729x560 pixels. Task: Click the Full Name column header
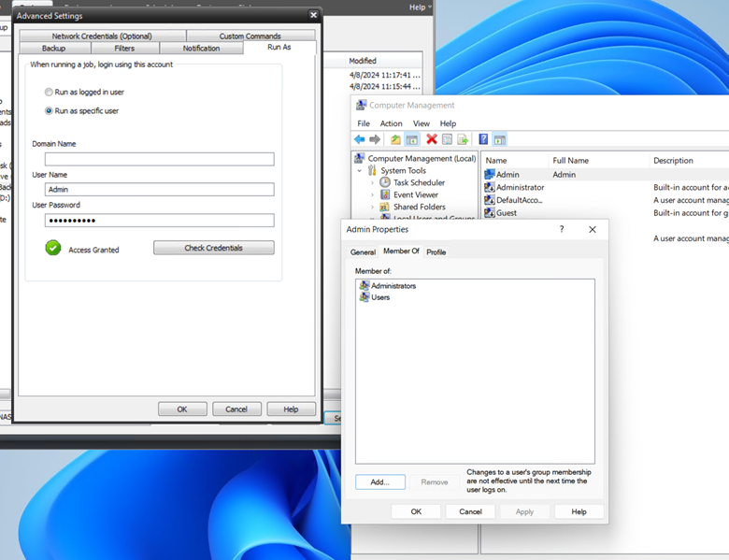pos(598,161)
